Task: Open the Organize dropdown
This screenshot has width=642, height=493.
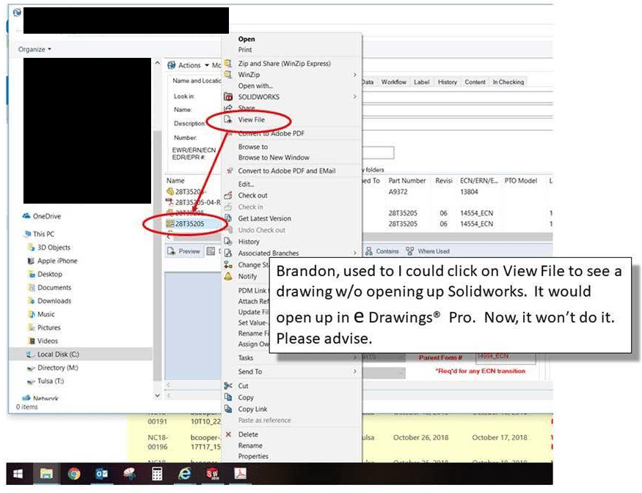Action: 34,49
